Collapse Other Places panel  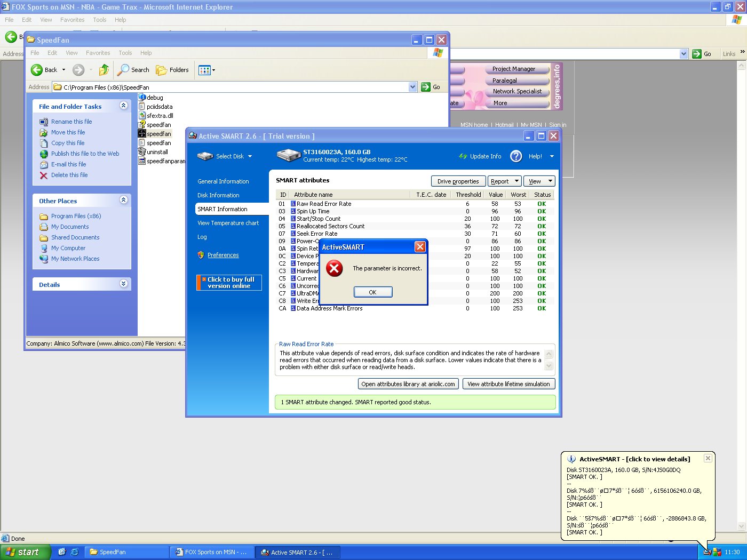pos(124,200)
